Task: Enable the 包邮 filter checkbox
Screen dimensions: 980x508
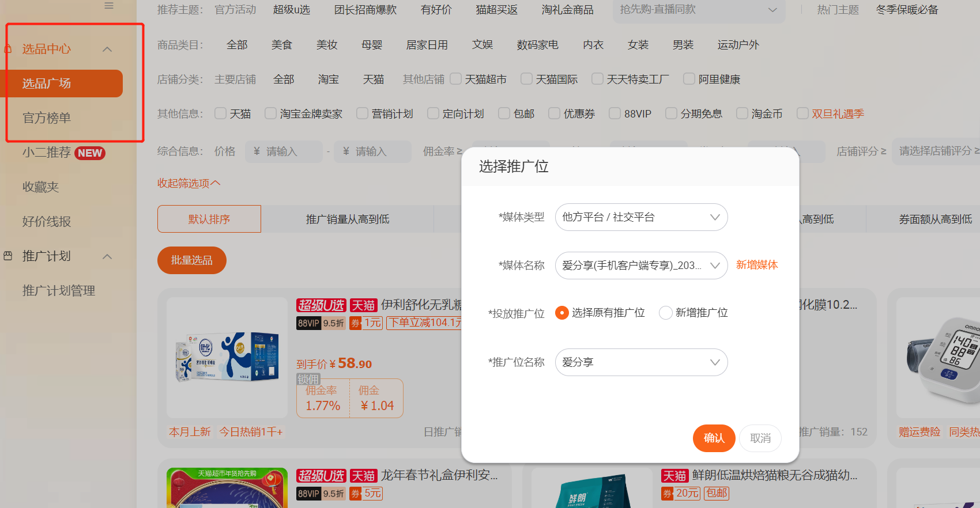Action: coord(504,113)
